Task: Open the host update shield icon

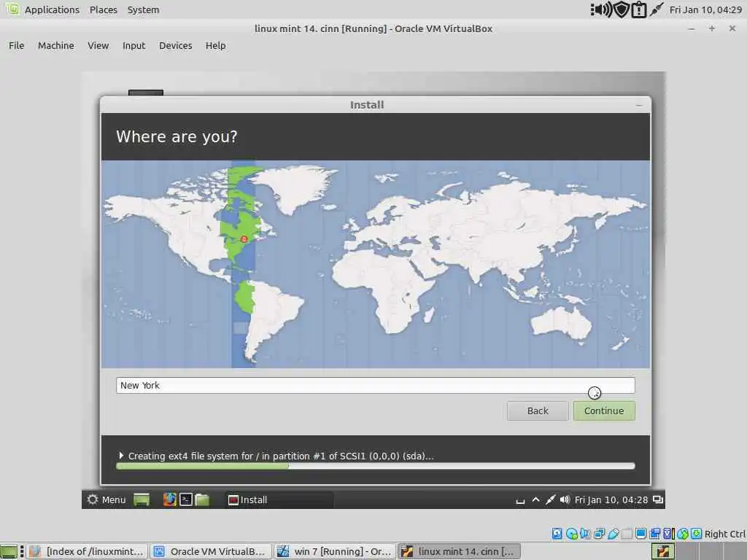Action: coord(622,9)
